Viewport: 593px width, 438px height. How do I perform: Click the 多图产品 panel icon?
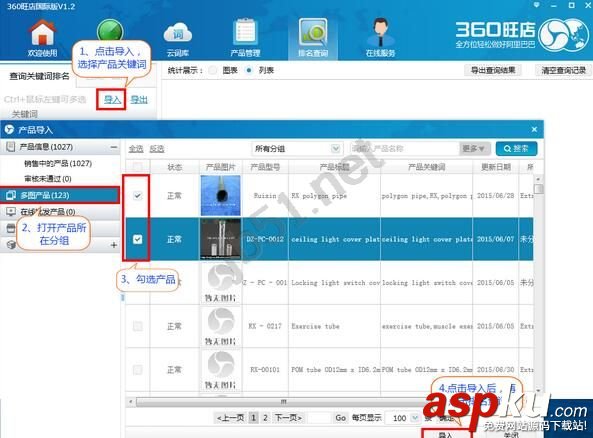tap(11, 195)
